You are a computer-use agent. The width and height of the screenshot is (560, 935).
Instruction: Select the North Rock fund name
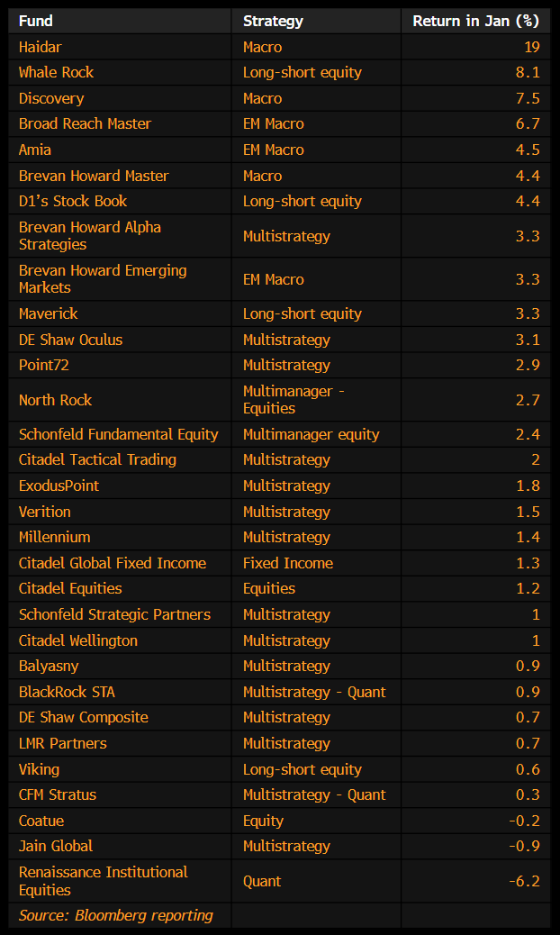pos(55,400)
